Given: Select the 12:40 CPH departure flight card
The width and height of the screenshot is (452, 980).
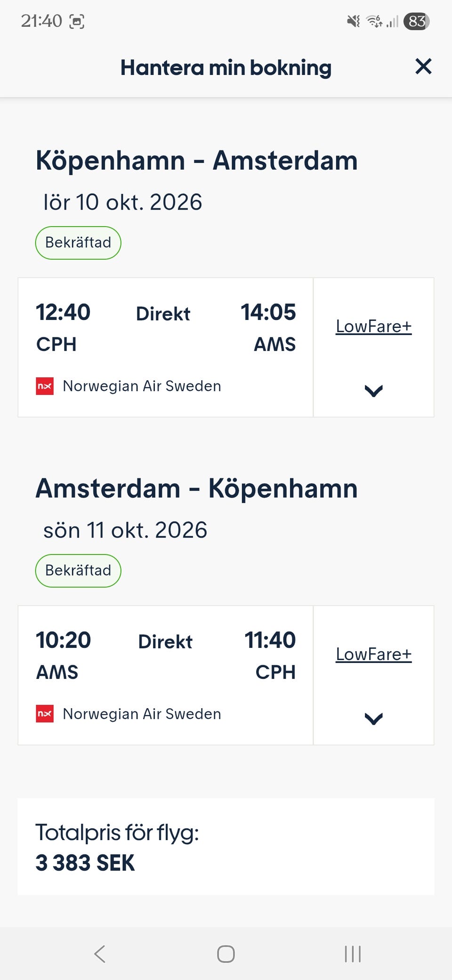Looking at the screenshot, I should pos(165,347).
